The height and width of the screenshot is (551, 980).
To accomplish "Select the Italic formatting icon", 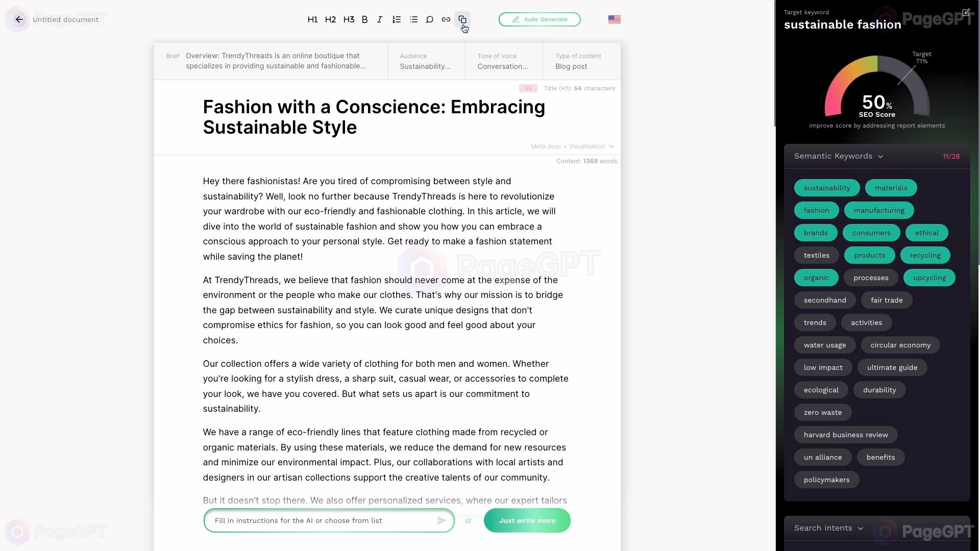I will [380, 19].
